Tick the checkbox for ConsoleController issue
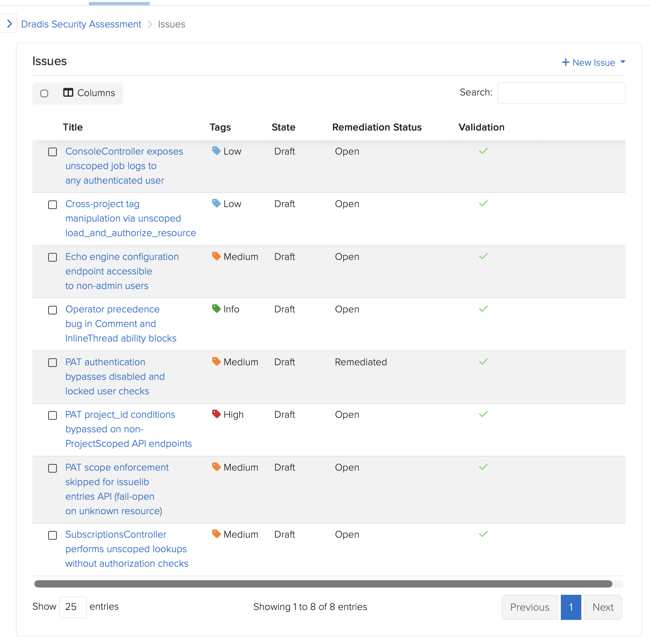 (x=53, y=152)
